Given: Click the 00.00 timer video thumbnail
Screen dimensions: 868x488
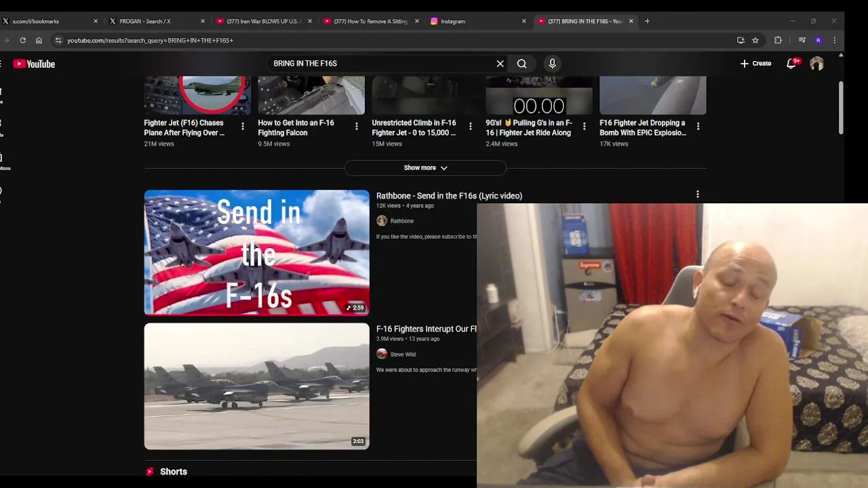Looking at the screenshot, I should [538, 96].
